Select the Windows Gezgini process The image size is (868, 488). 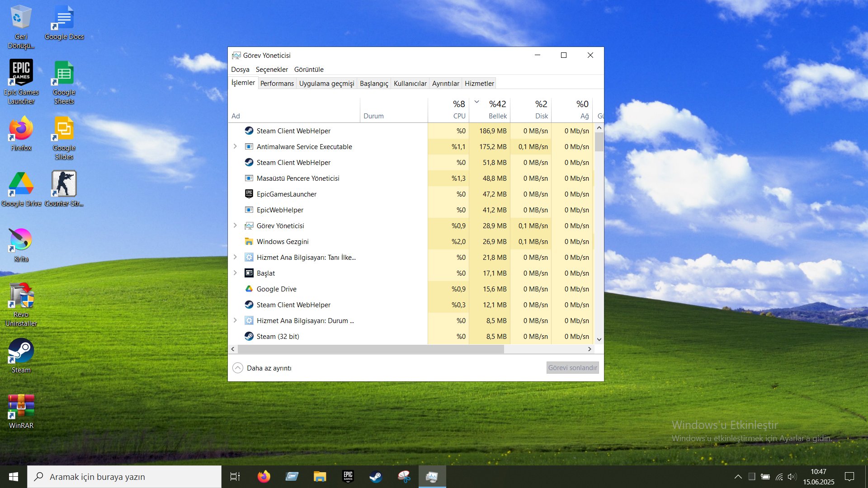[410, 241]
